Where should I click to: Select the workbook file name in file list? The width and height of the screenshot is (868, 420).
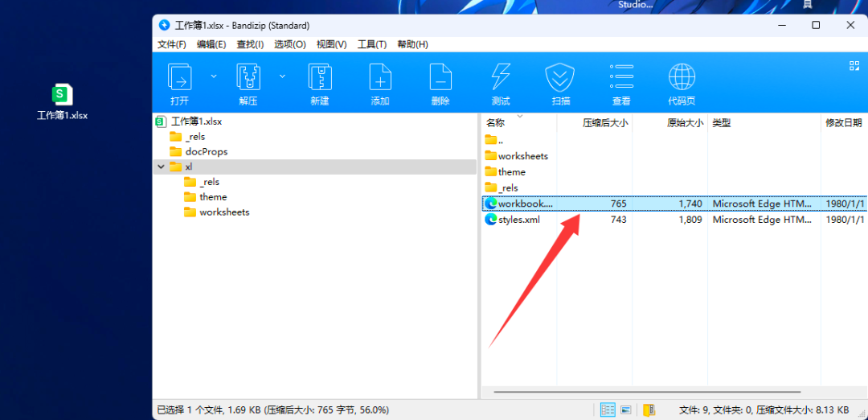click(526, 204)
